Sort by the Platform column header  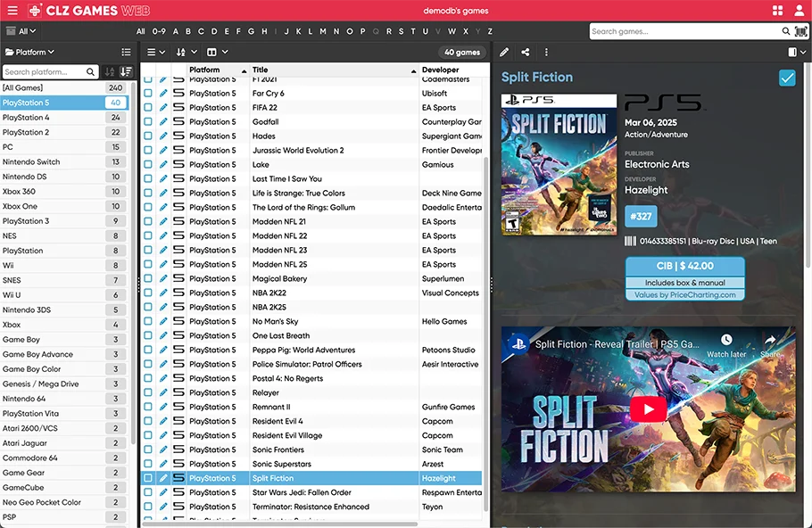(218, 70)
